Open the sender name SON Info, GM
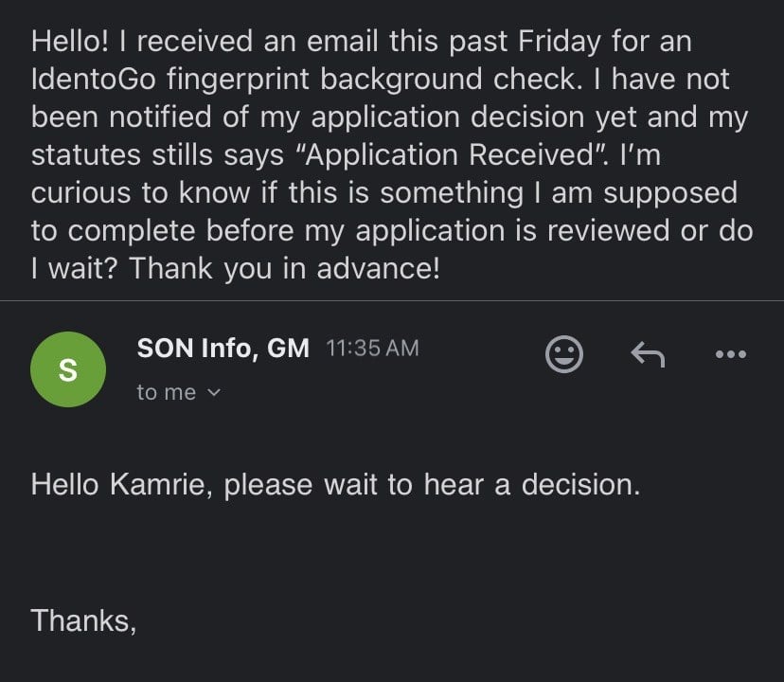The width and height of the screenshot is (784, 682). 223,348
